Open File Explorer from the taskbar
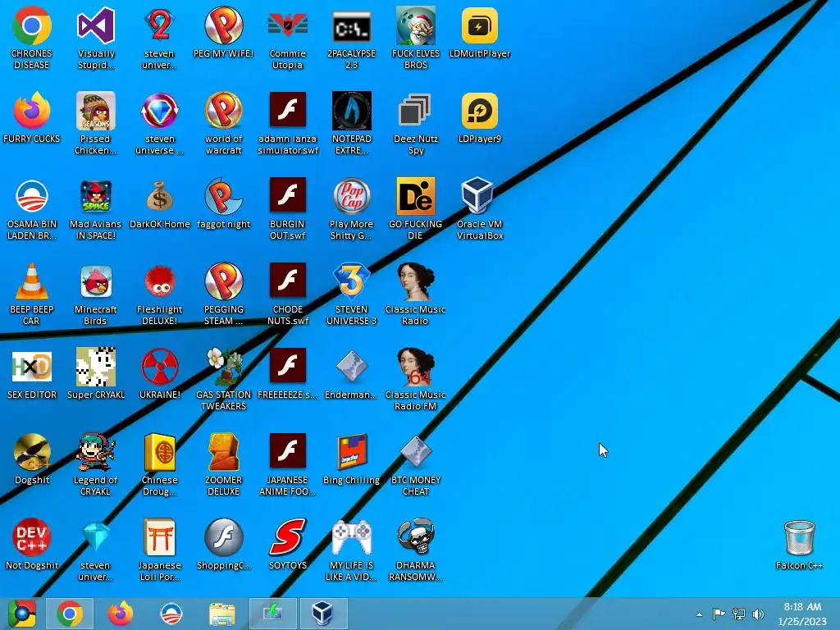 (221, 614)
